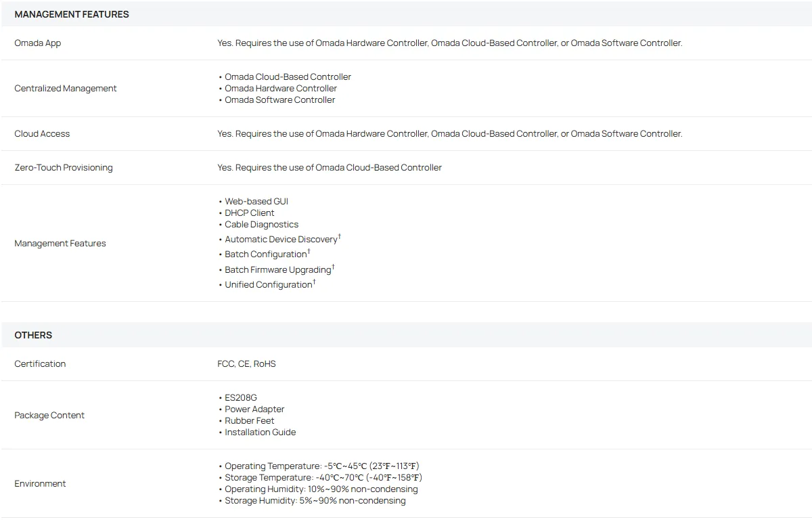Click the MANAGEMENT FEATURES section header
Screen dimensions: 812x532
72,14
